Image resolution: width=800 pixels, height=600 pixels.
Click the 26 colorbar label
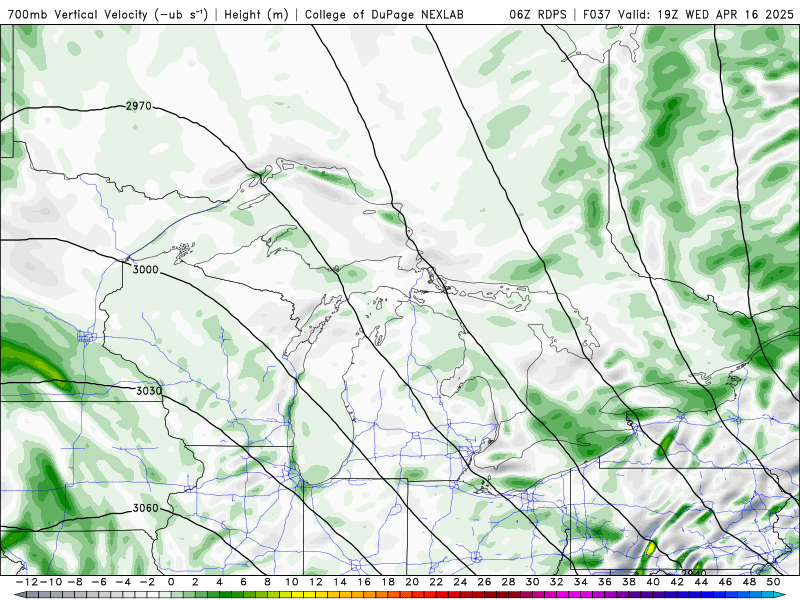pos(484,582)
